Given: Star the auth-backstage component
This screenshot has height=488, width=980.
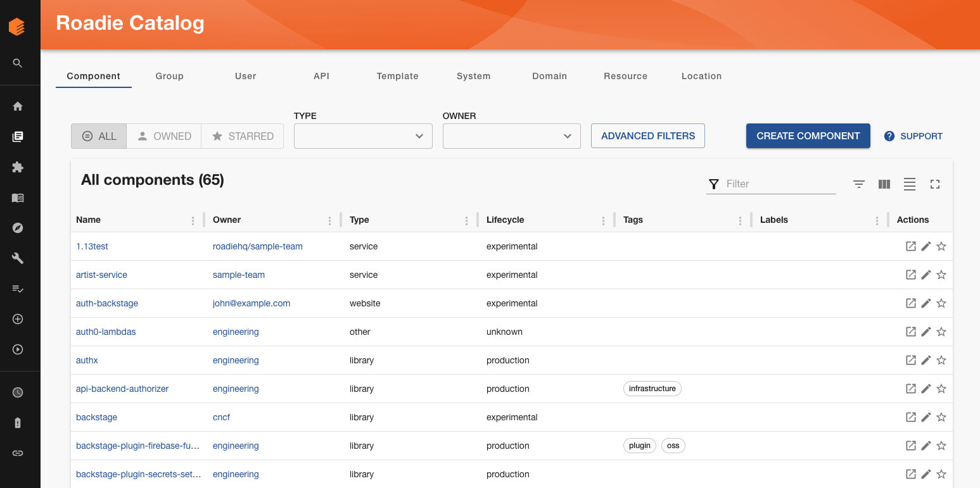Looking at the screenshot, I should (x=941, y=303).
